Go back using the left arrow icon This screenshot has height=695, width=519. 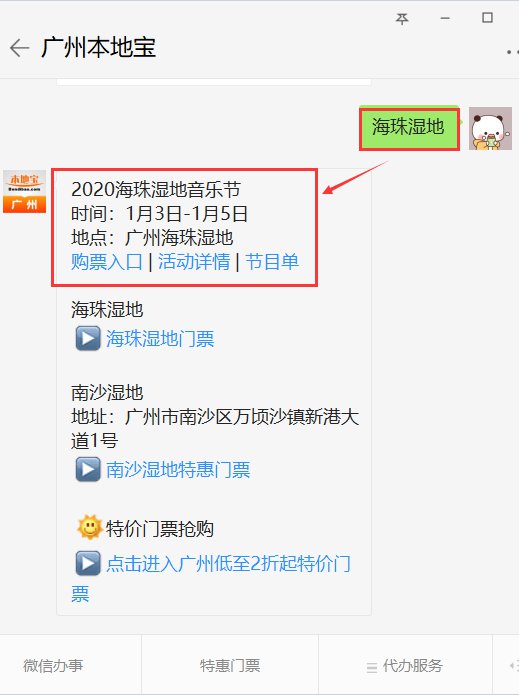20,48
